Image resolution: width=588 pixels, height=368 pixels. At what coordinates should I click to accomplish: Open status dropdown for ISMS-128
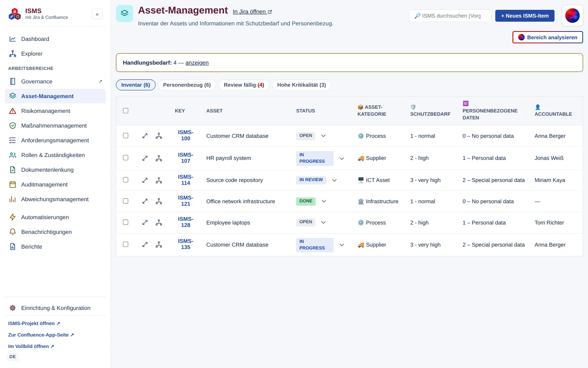click(x=323, y=222)
